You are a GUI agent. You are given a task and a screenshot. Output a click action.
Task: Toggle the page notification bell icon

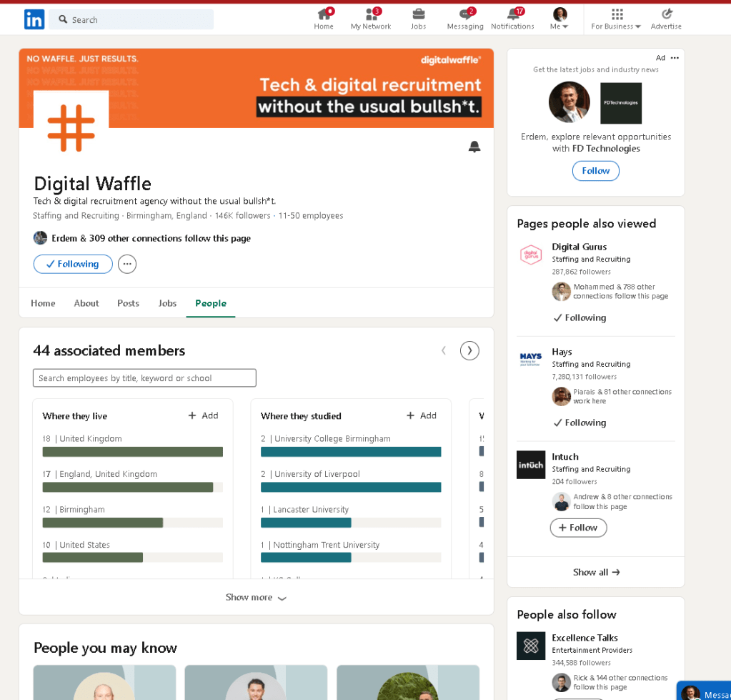pyautogui.click(x=474, y=147)
